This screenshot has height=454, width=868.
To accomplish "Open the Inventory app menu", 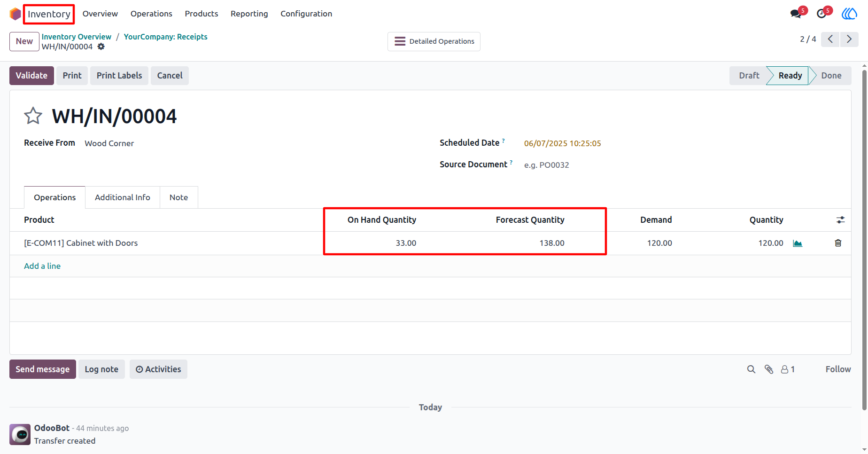I will pyautogui.click(x=49, y=14).
